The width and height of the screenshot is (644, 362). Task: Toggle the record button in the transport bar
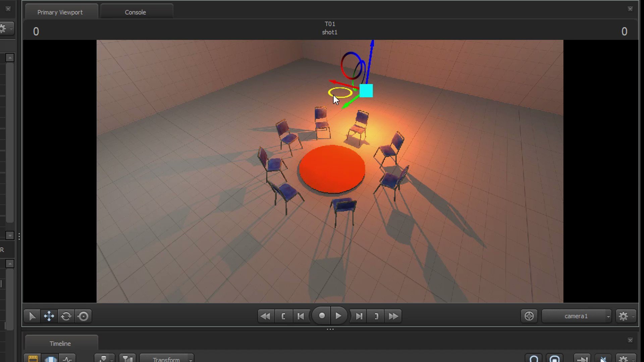321,316
